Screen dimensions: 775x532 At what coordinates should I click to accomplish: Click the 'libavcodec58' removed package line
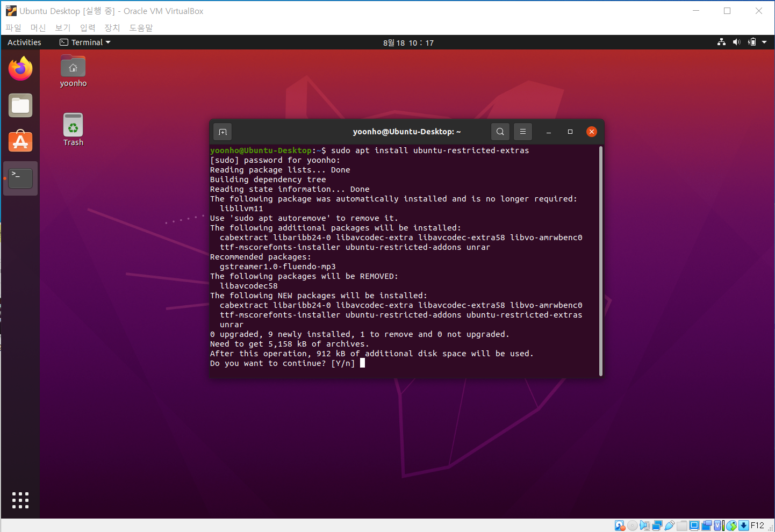(249, 286)
